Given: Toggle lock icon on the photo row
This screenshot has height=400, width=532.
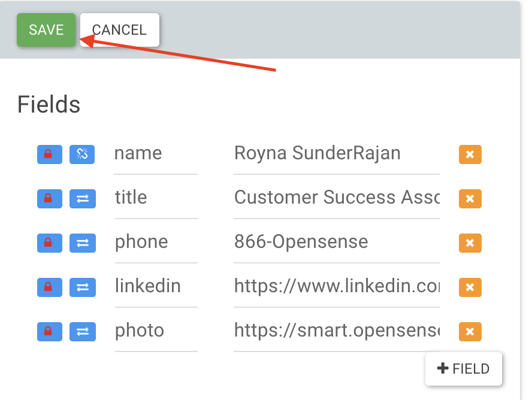Looking at the screenshot, I should pos(50,332).
